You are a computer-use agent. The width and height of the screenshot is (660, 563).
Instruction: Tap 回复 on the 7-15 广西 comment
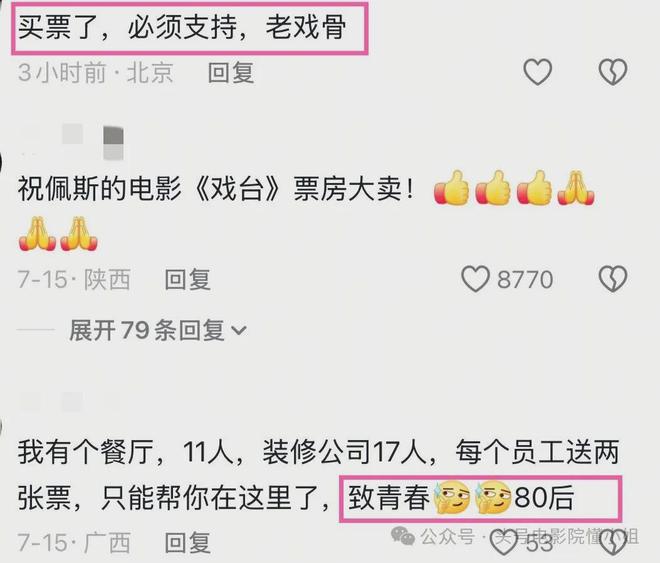click(x=187, y=542)
